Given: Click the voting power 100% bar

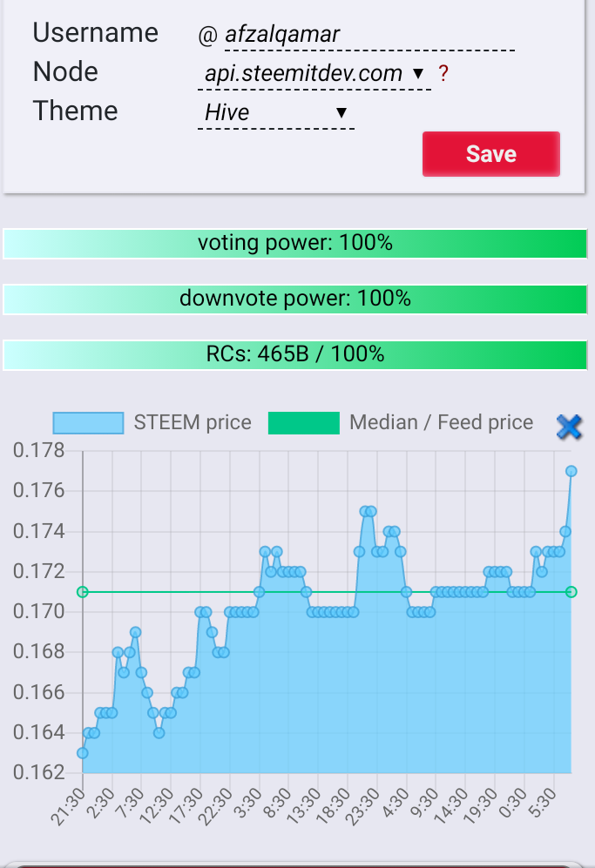Looking at the screenshot, I should tap(294, 244).
